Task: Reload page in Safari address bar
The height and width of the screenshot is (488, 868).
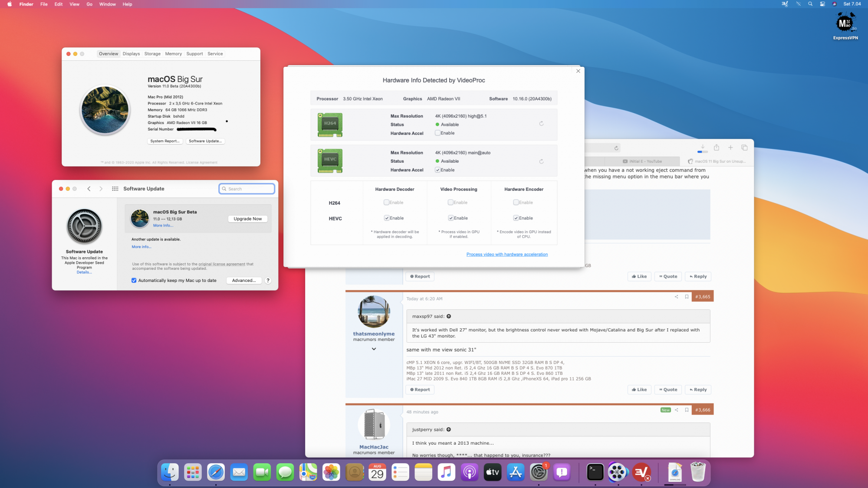Action: click(616, 148)
